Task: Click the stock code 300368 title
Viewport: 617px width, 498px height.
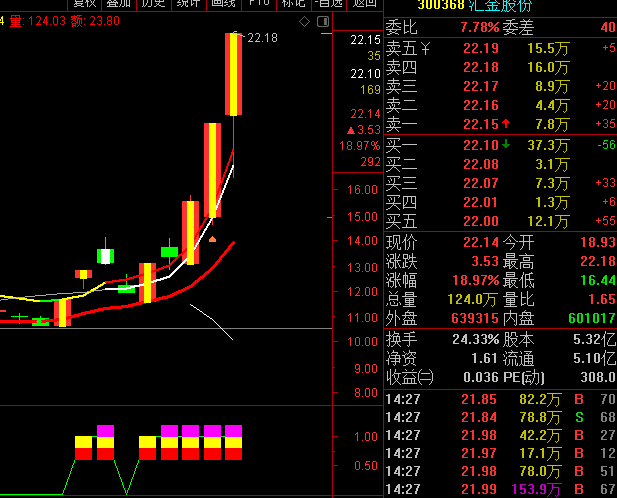Action: pos(441,5)
